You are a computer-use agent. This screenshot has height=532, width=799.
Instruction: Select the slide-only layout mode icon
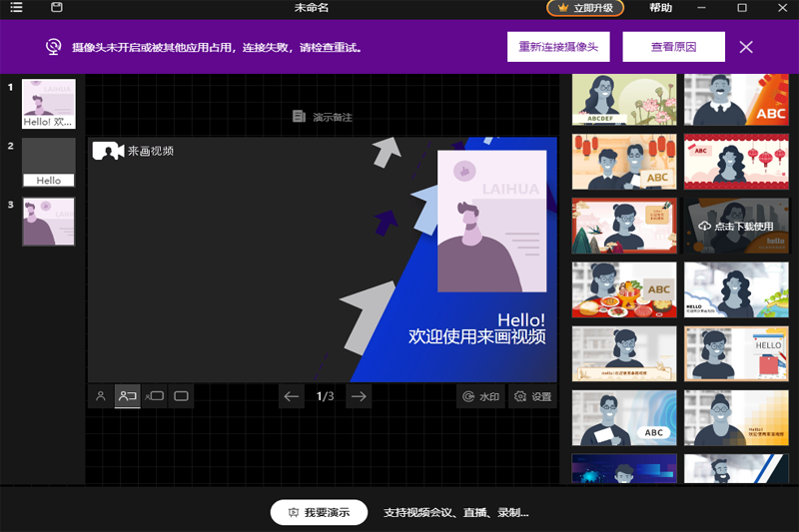pos(181,396)
